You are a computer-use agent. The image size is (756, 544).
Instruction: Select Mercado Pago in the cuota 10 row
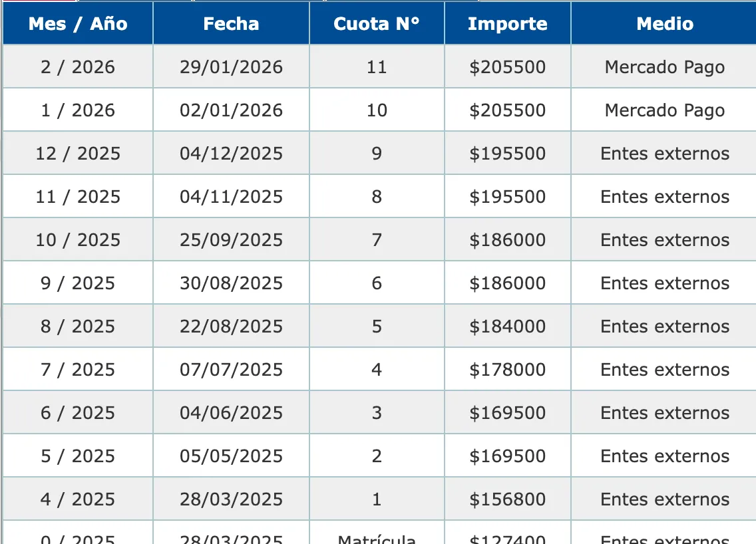(664, 110)
